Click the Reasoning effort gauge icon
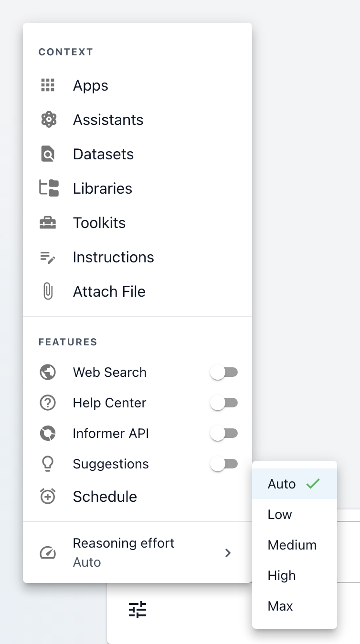360x644 pixels. pyautogui.click(x=48, y=553)
